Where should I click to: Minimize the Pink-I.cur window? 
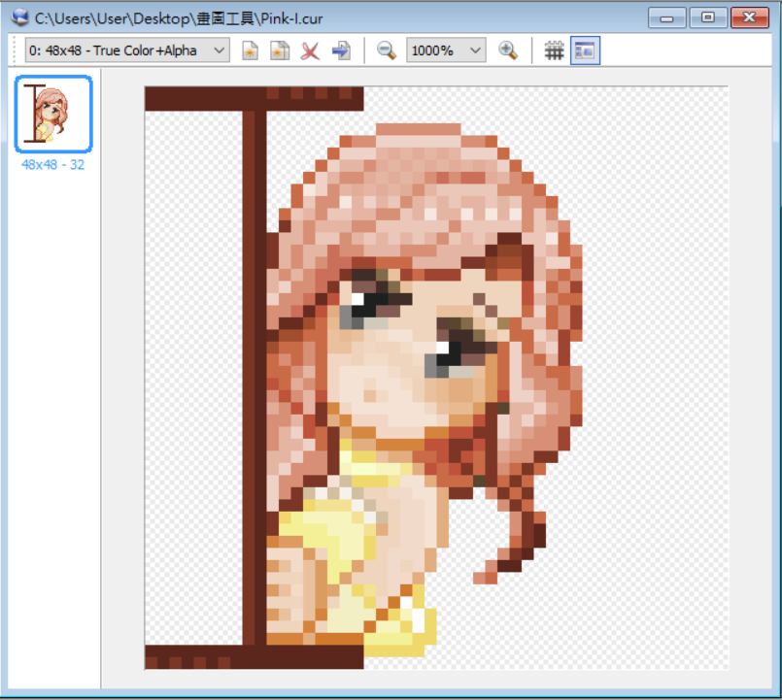pos(666,18)
